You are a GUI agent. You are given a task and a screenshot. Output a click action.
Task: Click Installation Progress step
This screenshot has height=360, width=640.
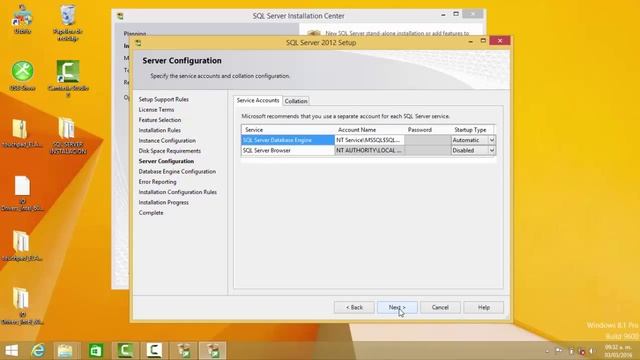(x=163, y=202)
